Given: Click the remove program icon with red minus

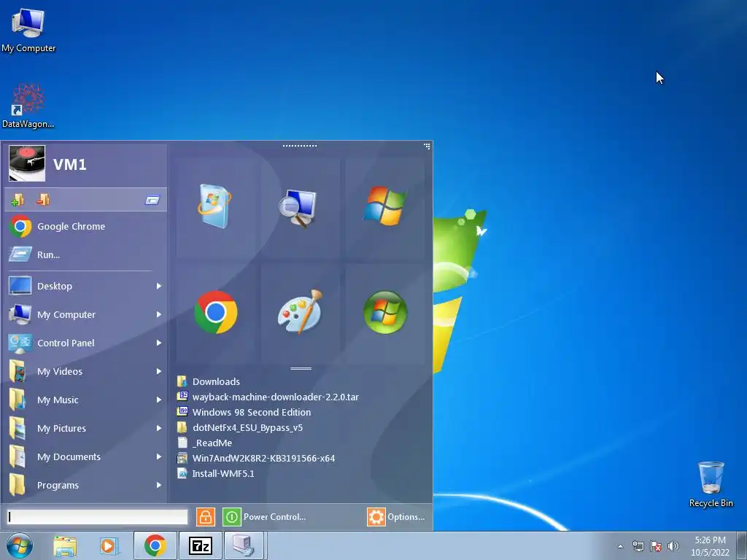Looking at the screenshot, I should pos(43,200).
